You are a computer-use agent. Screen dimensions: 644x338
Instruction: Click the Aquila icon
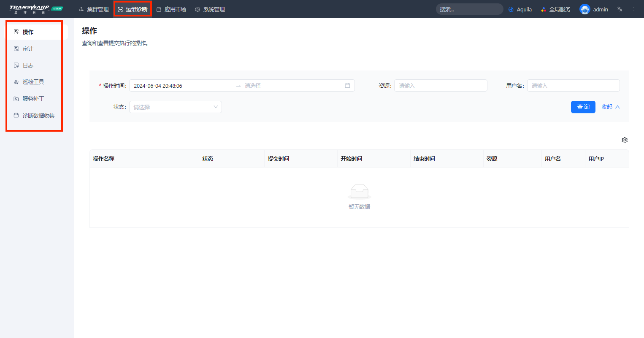(511, 9)
